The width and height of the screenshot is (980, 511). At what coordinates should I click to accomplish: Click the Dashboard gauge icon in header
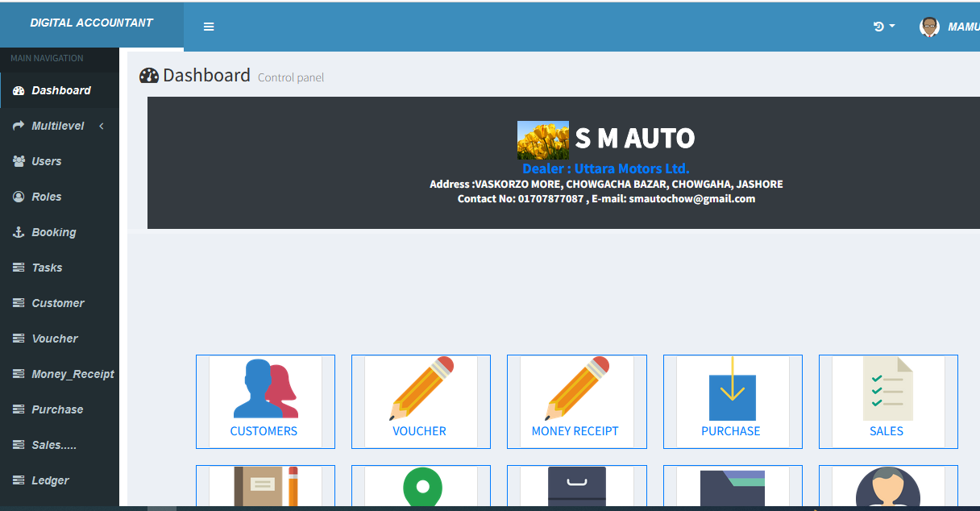coord(149,76)
